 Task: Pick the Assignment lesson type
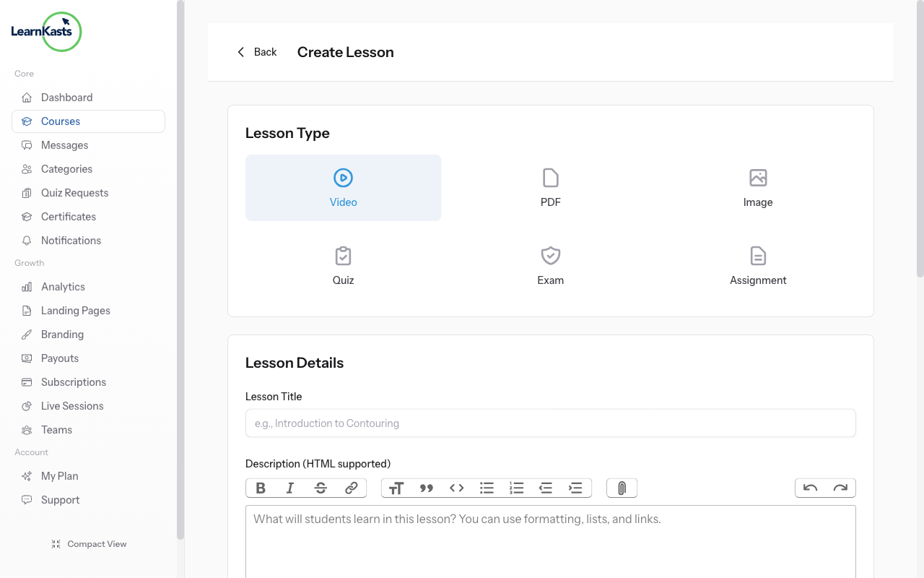tap(757, 265)
